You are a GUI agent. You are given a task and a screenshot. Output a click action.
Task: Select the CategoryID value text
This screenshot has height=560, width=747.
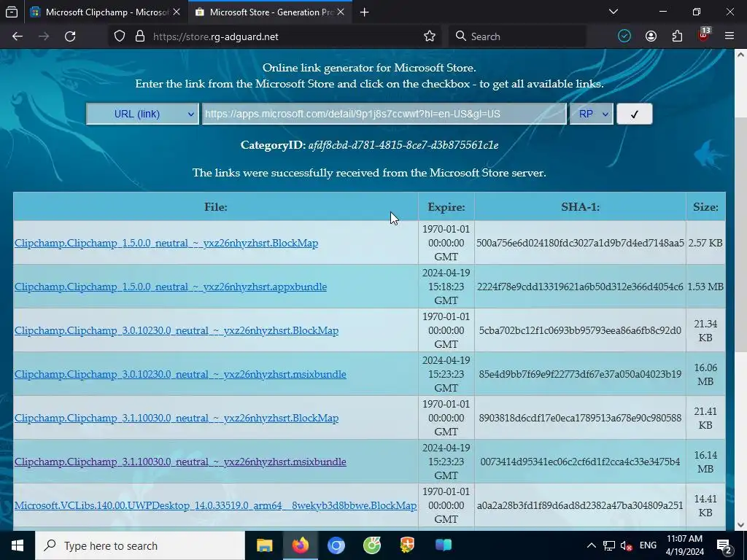click(x=403, y=145)
